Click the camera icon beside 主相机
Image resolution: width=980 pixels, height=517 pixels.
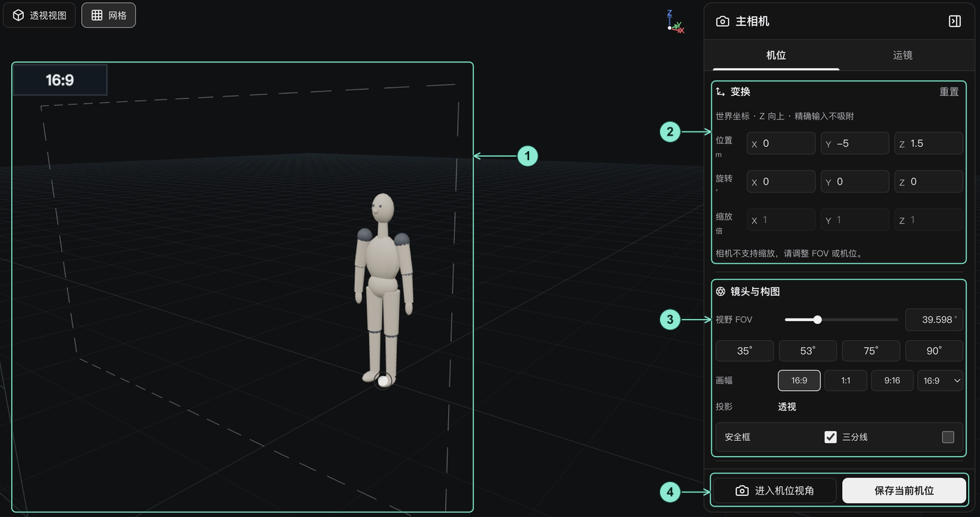[x=722, y=22]
